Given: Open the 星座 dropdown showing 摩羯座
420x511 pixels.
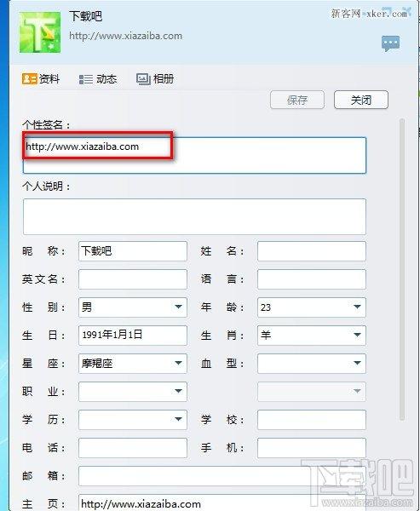Looking at the screenshot, I should coord(133,364).
